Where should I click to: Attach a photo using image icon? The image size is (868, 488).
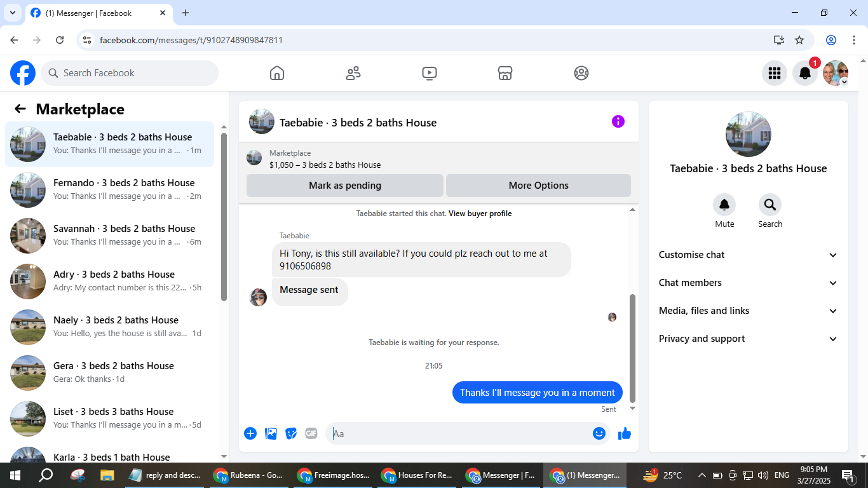coord(271,433)
